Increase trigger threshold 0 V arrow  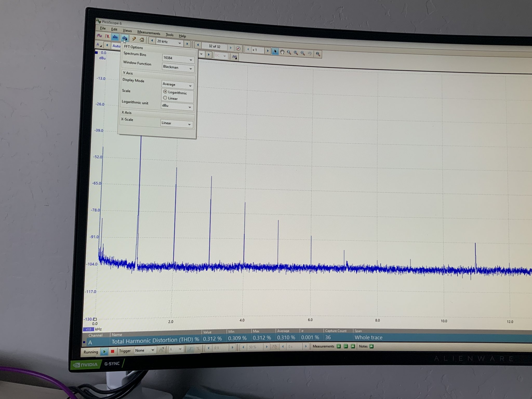coord(232,347)
